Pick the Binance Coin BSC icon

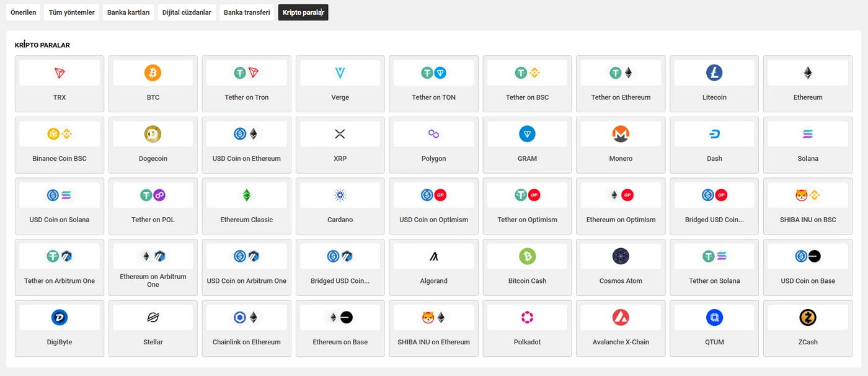[x=60, y=134]
